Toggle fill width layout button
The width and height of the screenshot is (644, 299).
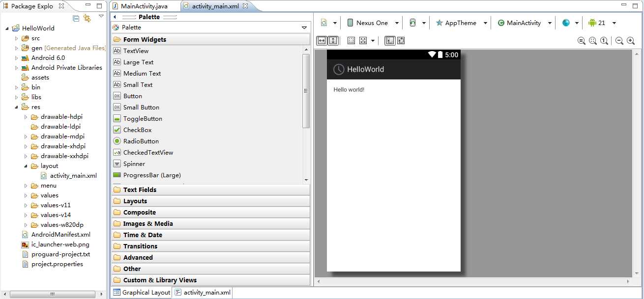[x=322, y=41]
